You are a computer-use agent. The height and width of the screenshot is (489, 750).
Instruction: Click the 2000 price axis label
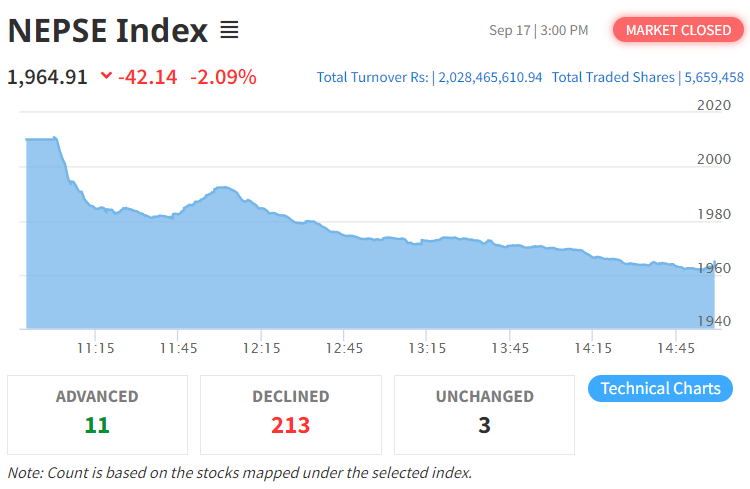tap(713, 159)
